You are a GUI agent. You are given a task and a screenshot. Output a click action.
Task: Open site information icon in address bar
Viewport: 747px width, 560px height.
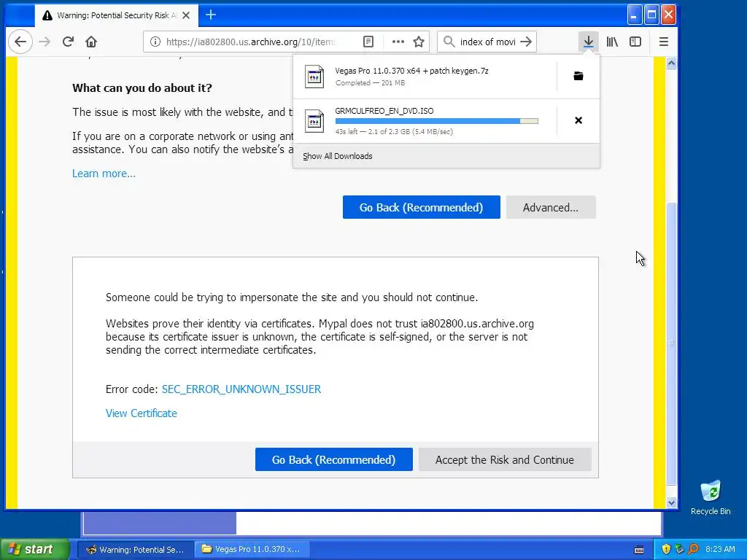[155, 42]
